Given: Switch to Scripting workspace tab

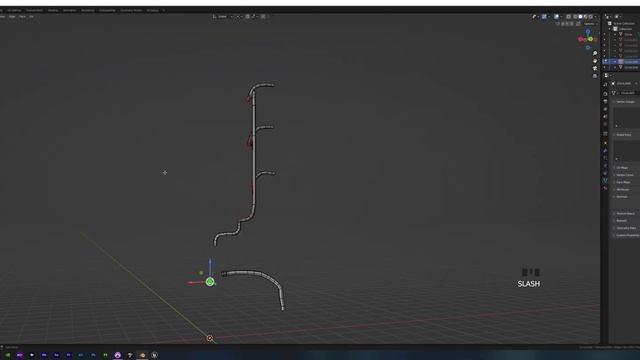Looking at the screenshot, I should pos(153,10).
